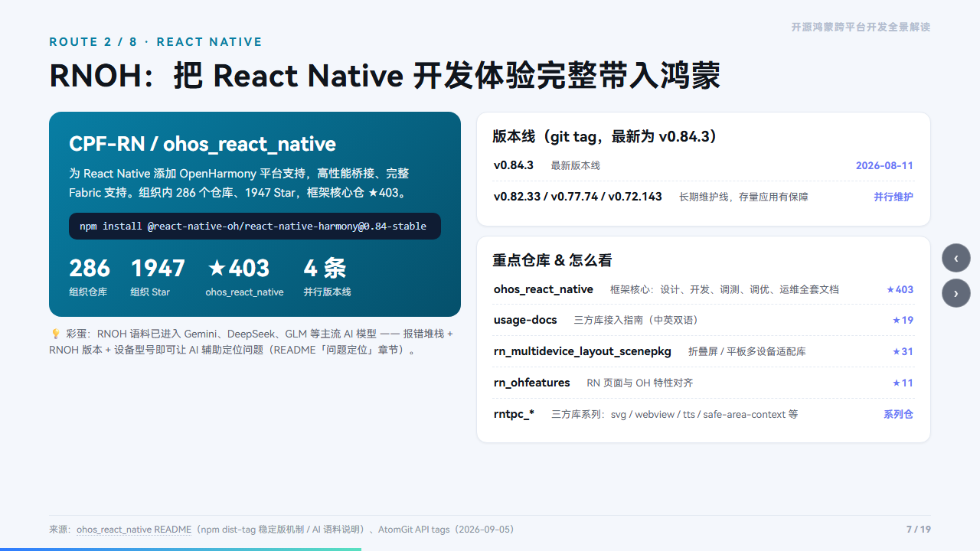The height and width of the screenshot is (551, 980).
Task: Click the 最新版本线 description
Action: tap(576, 166)
